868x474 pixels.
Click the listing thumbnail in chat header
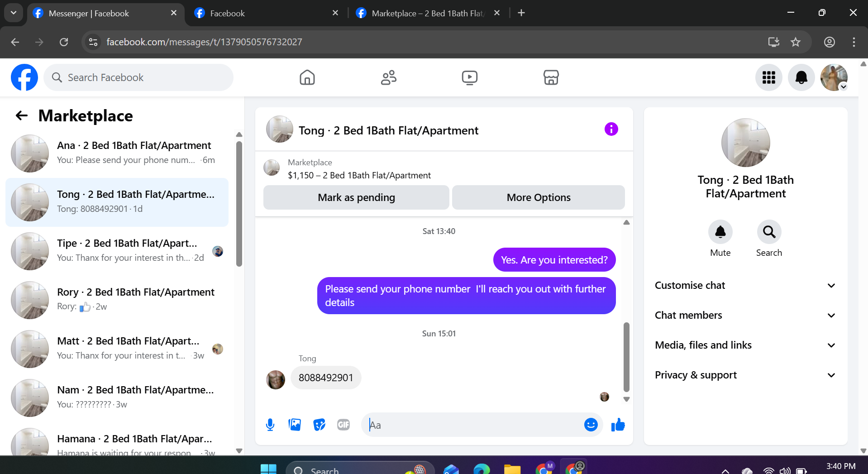pyautogui.click(x=280, y=129)
